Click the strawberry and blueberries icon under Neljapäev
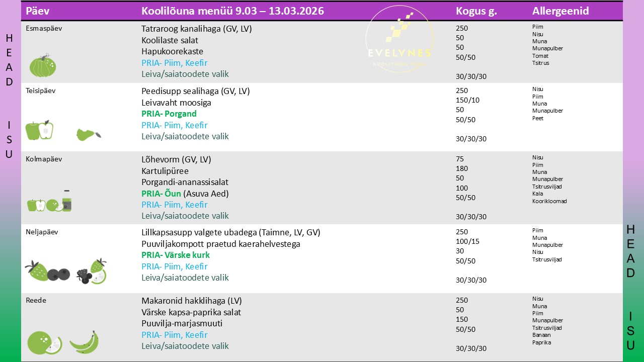The width and height of the screenshot is (644, 362). (48, 271)
